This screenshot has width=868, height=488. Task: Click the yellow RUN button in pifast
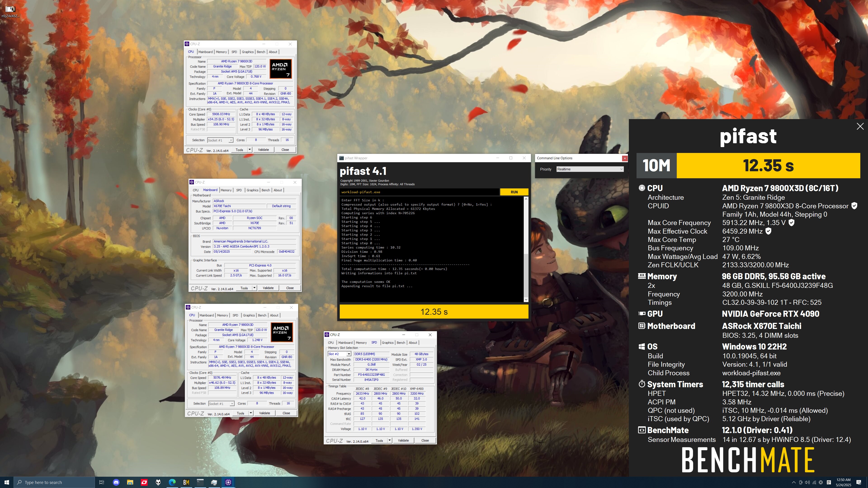tap(514, 192)
